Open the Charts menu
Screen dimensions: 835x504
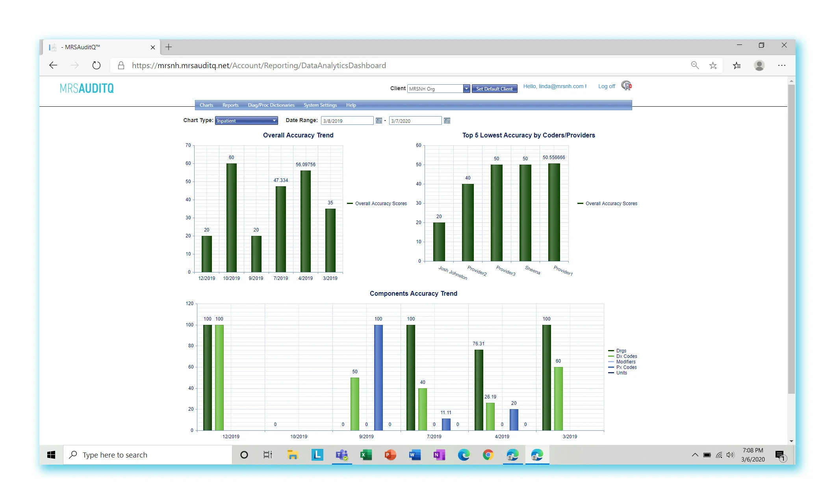pos(206,105)
